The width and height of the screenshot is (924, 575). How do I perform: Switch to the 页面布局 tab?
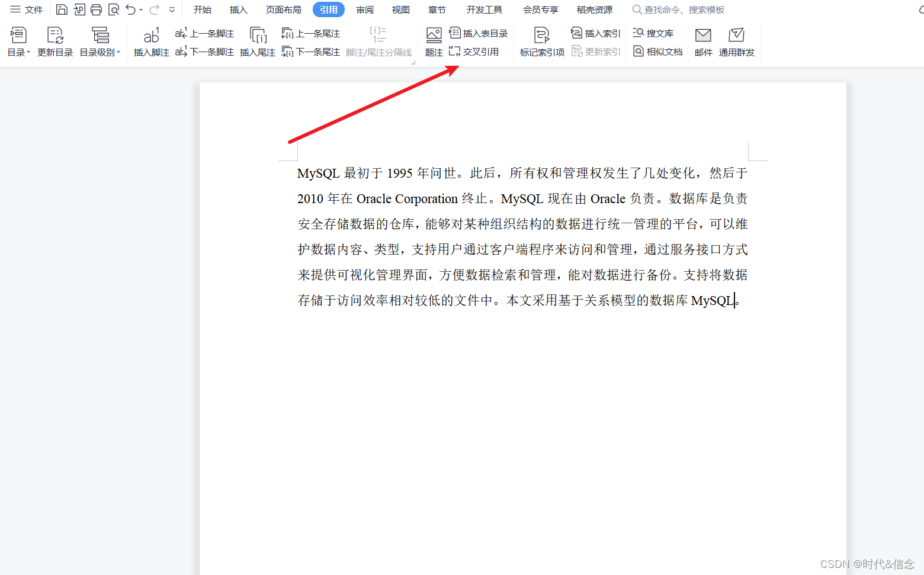283,9
